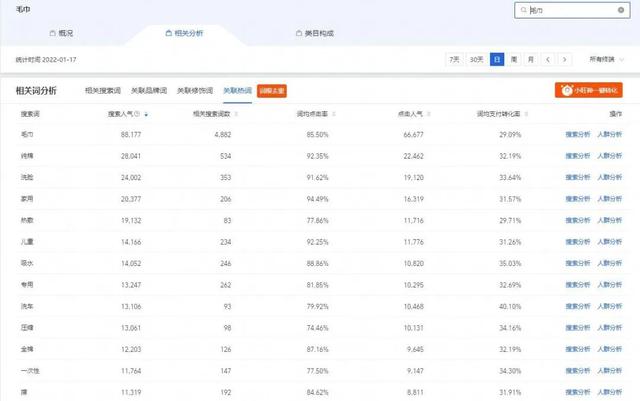Go to previous date with left arrow

[549, 60]
